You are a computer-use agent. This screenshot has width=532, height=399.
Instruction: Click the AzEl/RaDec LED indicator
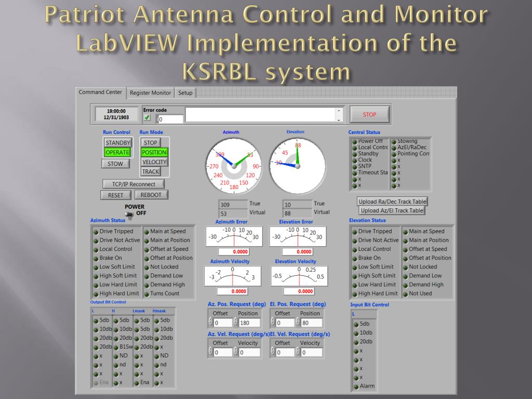(394, 148)
